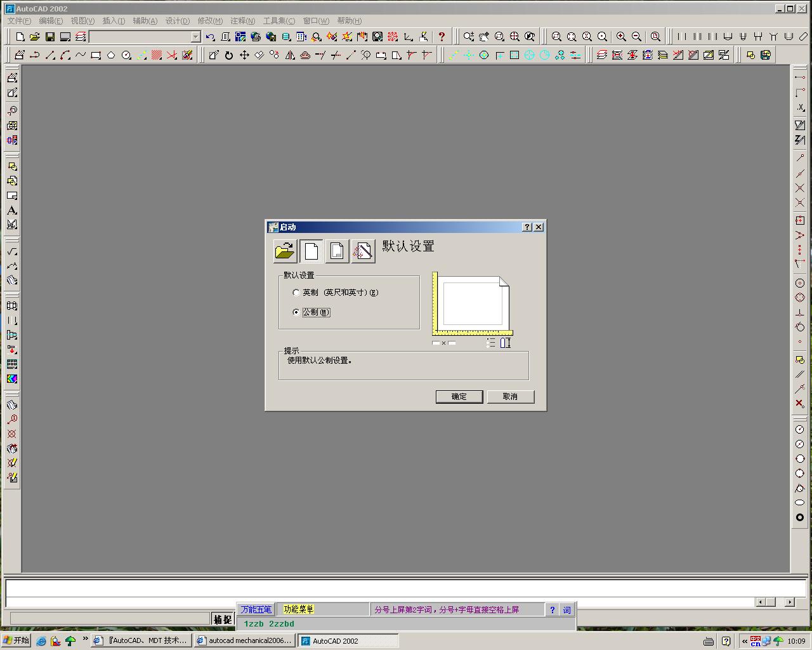Image resolution: width=812 pixels, height=650 pixels.
Task: Select the Mirror modify tool
Action: 290,55
